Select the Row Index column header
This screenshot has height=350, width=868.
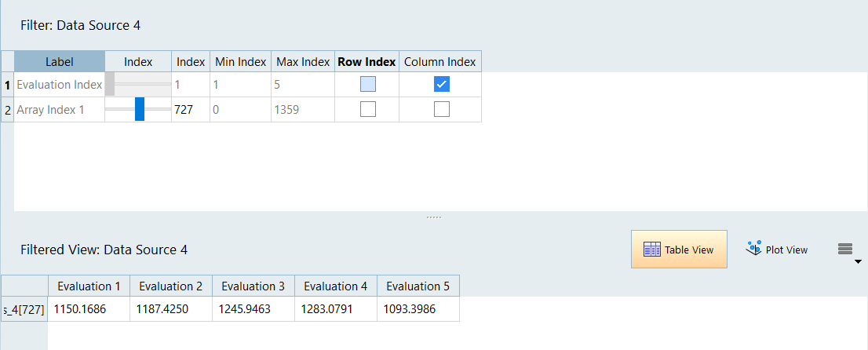(367, 61)
